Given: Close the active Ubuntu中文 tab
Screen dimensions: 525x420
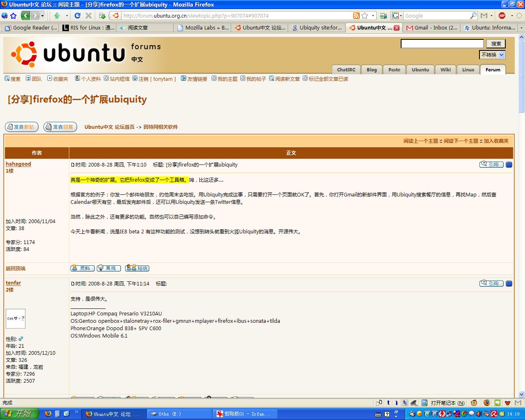Looking at the screenshot, I should pyautogui.click(x=397, y=28).
